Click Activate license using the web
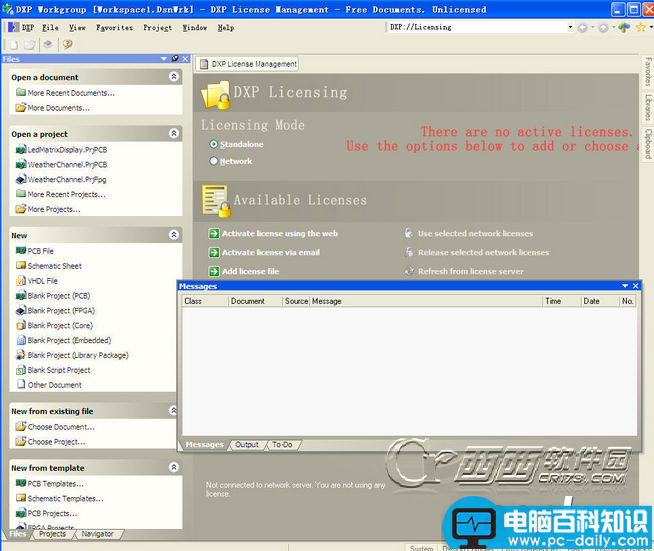Image resolution: width=654 pixels, height=551 pixels. (279, 234)
